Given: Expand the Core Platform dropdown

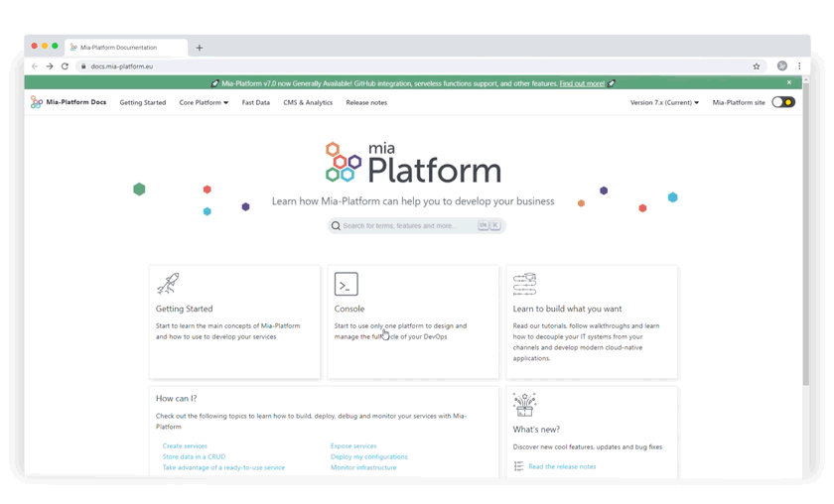Looking at the screenshot, I should coord(204,102).
